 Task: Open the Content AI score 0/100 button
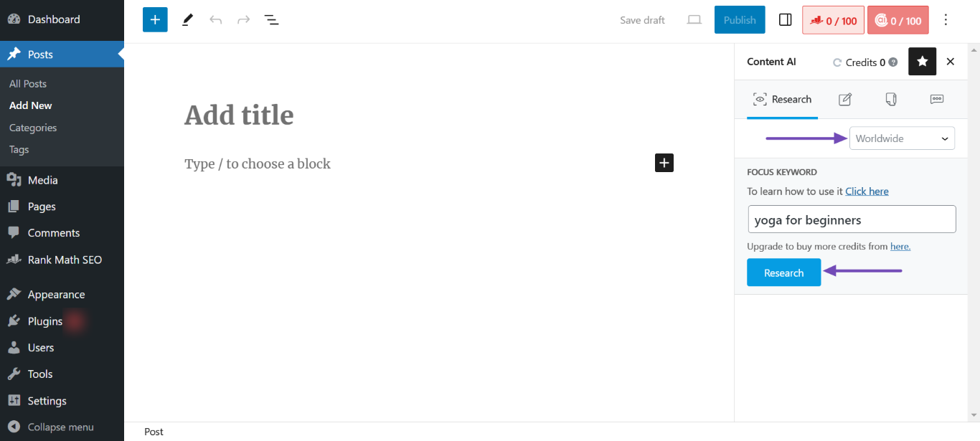[x=897, y=20]
